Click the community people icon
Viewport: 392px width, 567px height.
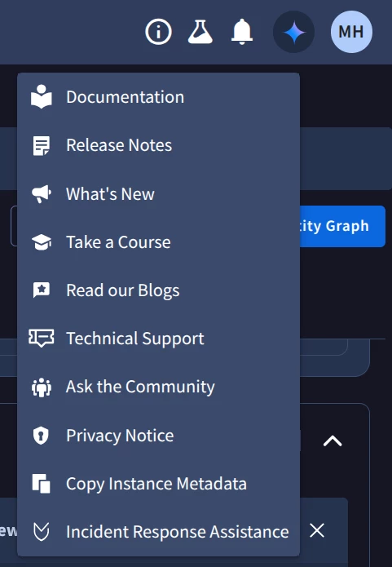coord(42,387)
